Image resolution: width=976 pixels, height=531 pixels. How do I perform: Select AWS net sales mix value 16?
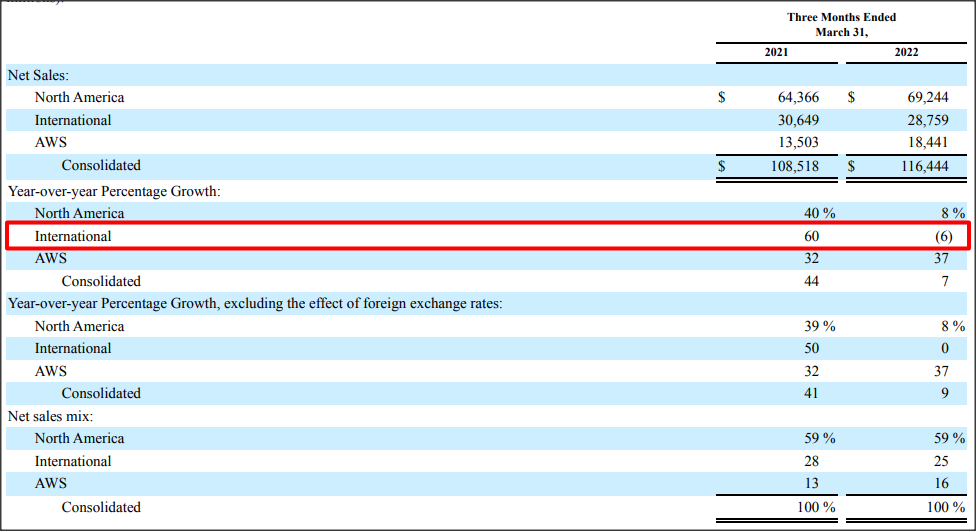(941, 484)
